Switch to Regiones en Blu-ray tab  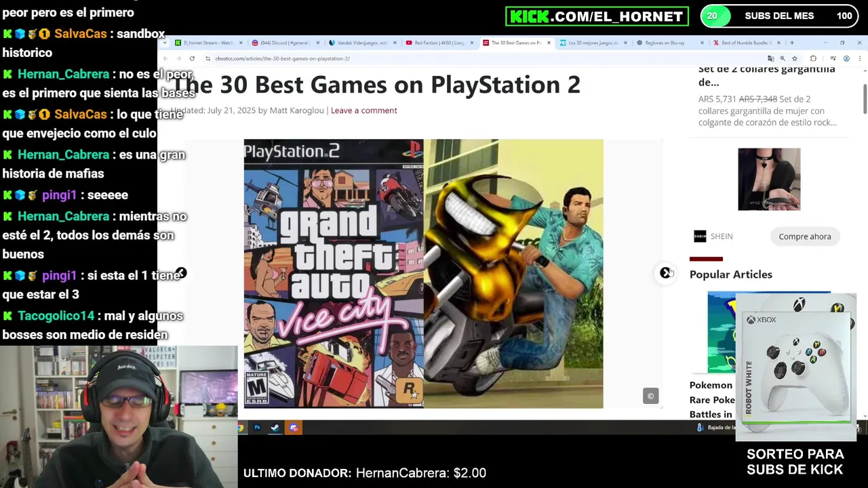pos(669,43)
